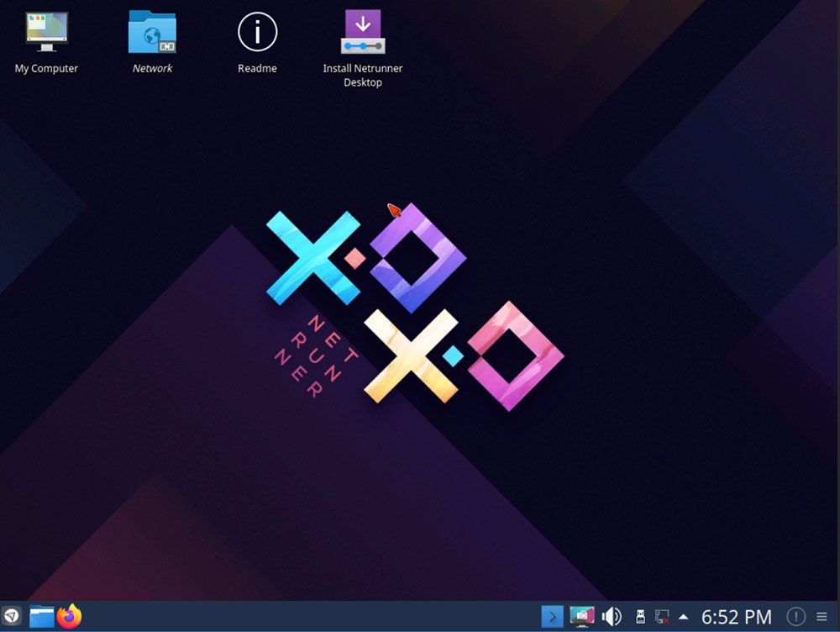Launch Install Netrunner Desktop installer icon
Screen dimensions: 840x632
[363, 32]
